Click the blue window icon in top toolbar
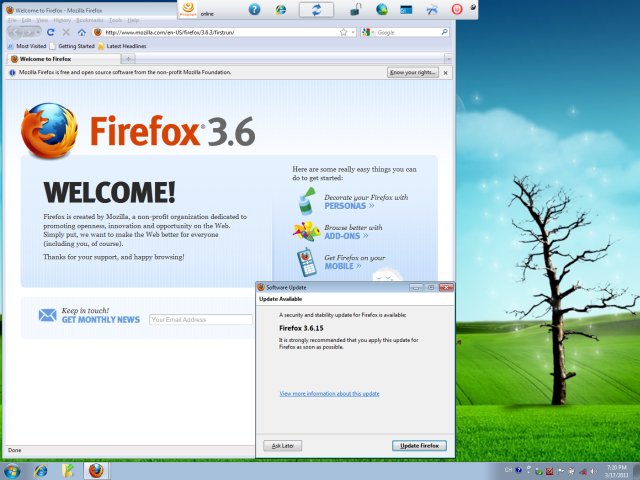Image resolution: width=640 pixels, height=480 pixels. click(x=406, y=9)
